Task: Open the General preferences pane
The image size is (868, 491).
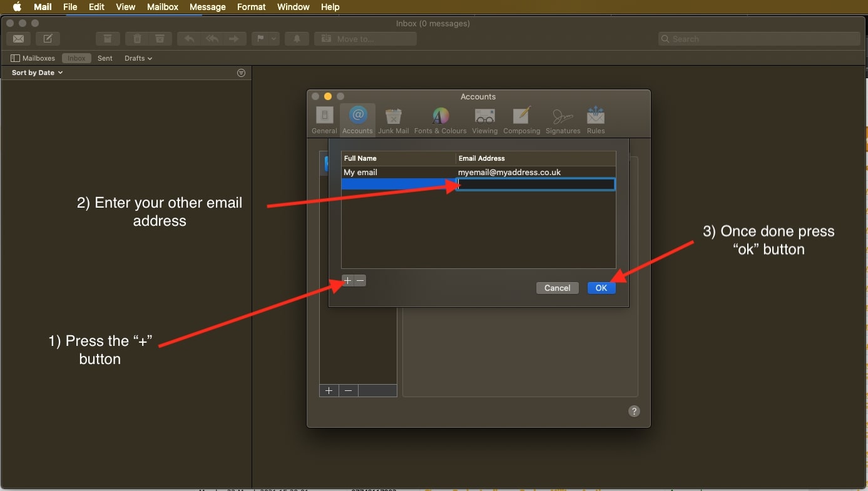Action: click(x=324, y=119)
